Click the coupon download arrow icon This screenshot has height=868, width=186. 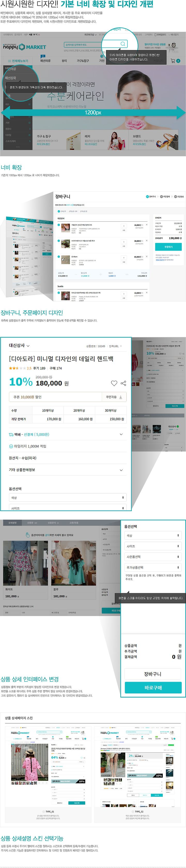tap(120, 397)
